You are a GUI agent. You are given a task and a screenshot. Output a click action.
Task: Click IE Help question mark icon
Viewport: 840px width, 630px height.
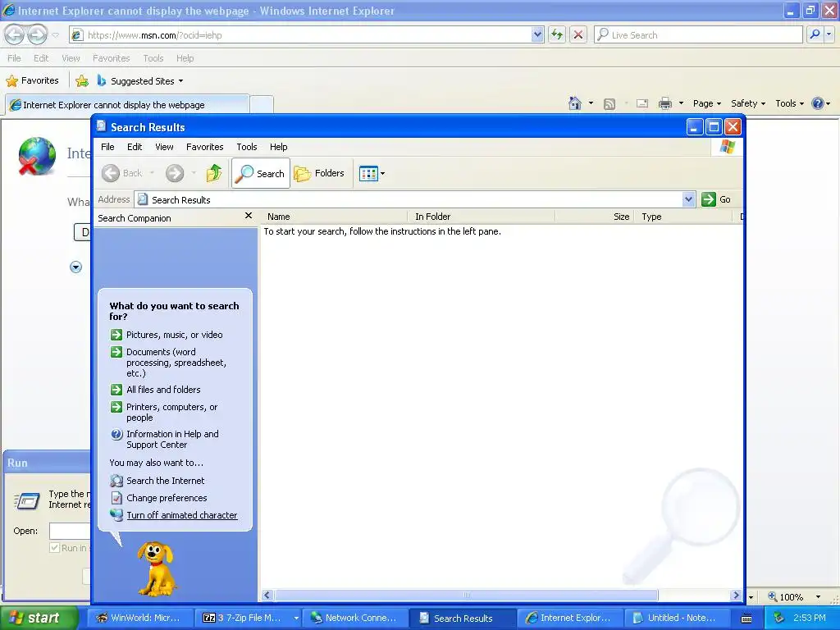click(x=818, y=103)
